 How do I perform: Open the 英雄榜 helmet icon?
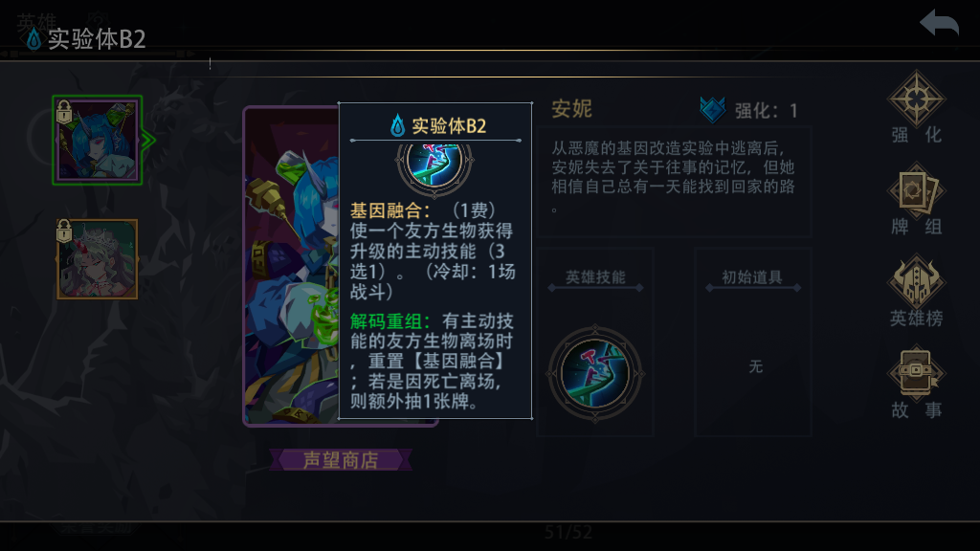pyautogui.click(x=916, y=282)
